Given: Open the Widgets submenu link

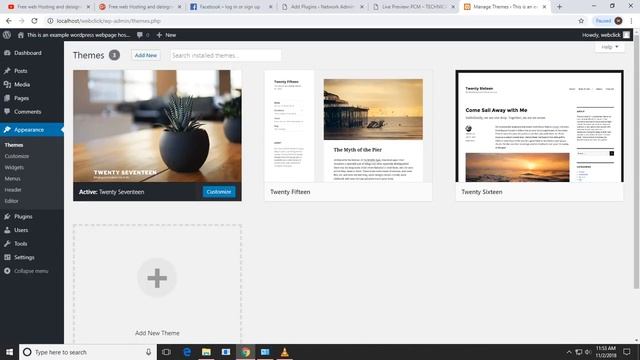Looking at the screenshot, I should pyautogui.click(x=14, y=167).
